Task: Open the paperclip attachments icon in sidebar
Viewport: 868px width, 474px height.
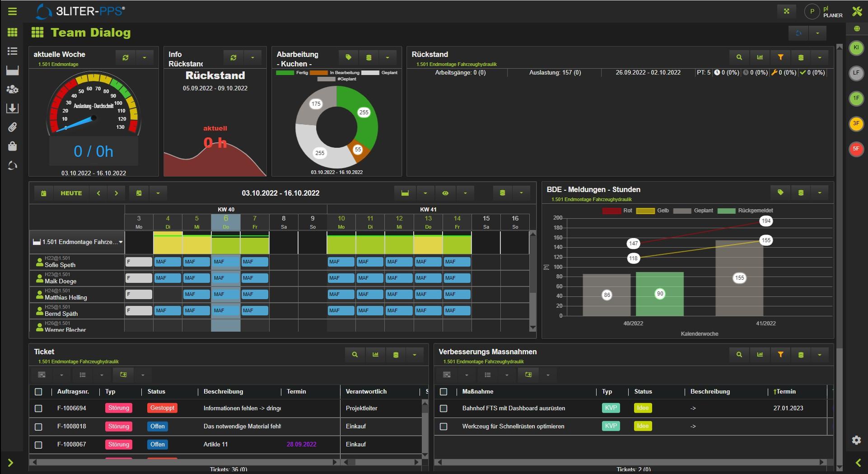Action: (x=12, y=127)
